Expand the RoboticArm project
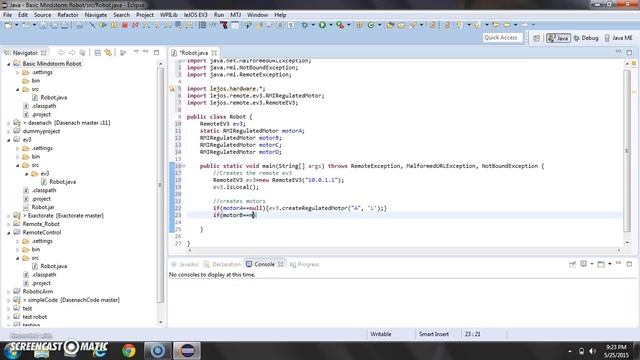Viewport: 640px width, 360px height. [9, 292]
